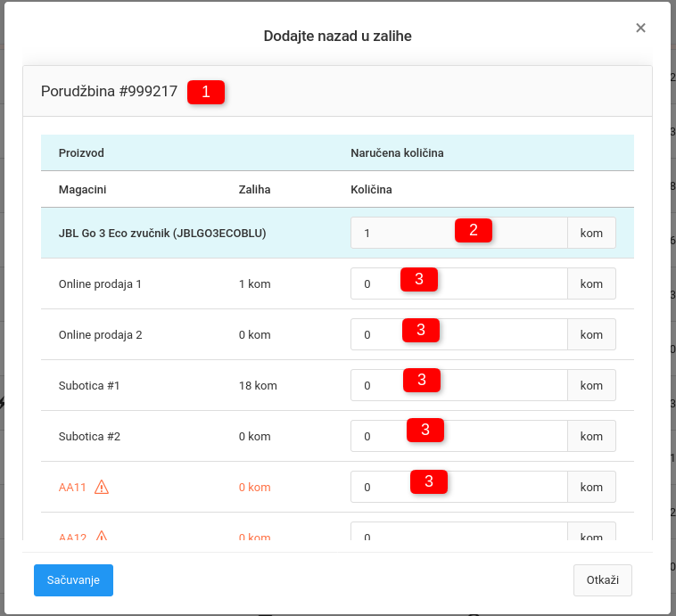Click the warning triangle icon beside AA12
The image size is (676, 616).
[102, 537]
